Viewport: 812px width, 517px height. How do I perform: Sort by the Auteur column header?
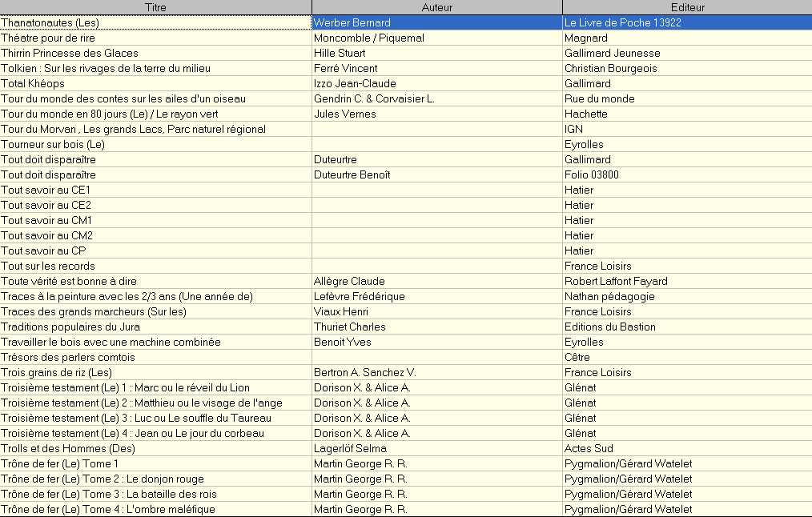point(437,7)
